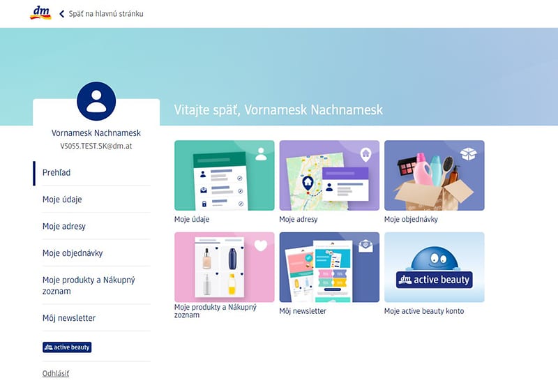558x392 pixels.
Task: Open the Moje adresy map thumbnail
Action: [329, 175]
